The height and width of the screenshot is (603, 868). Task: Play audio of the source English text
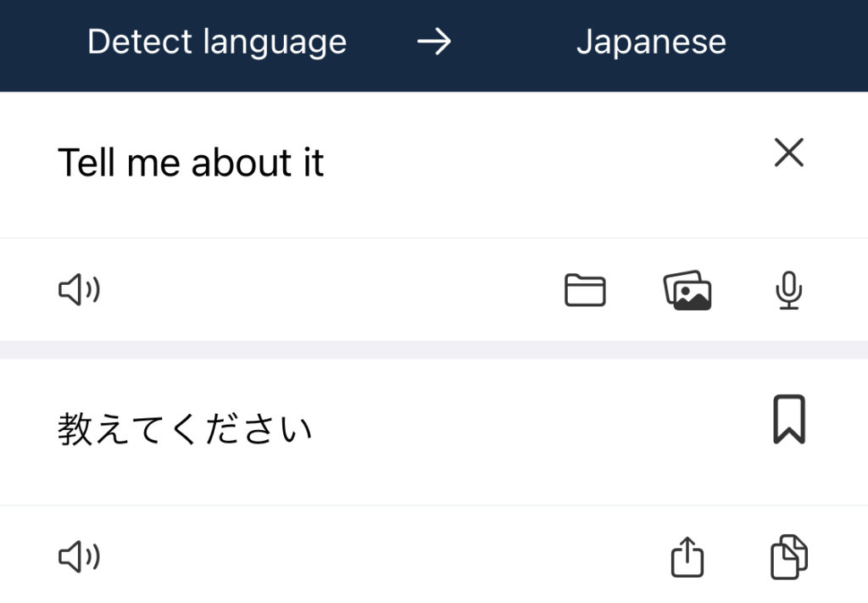coord(79,291)
